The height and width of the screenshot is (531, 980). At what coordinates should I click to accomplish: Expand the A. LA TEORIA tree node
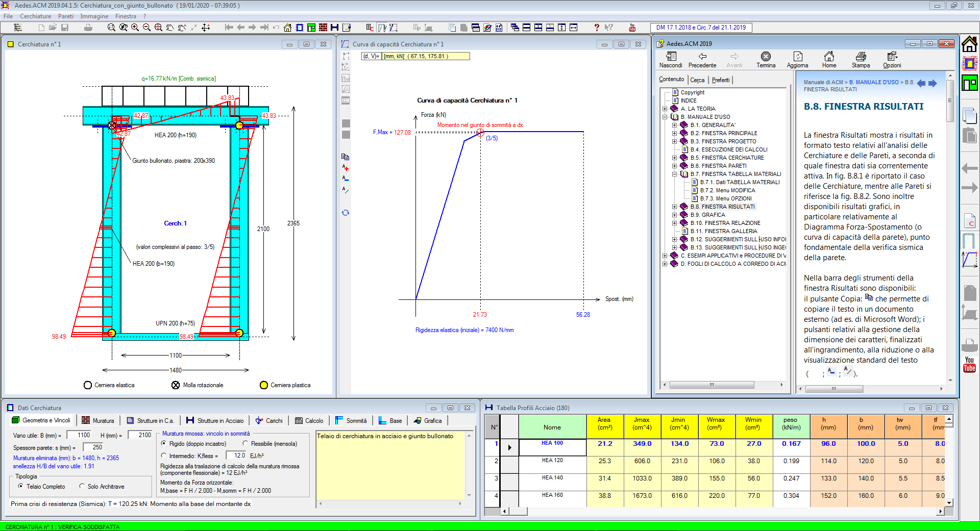click(x=665, y=109)
